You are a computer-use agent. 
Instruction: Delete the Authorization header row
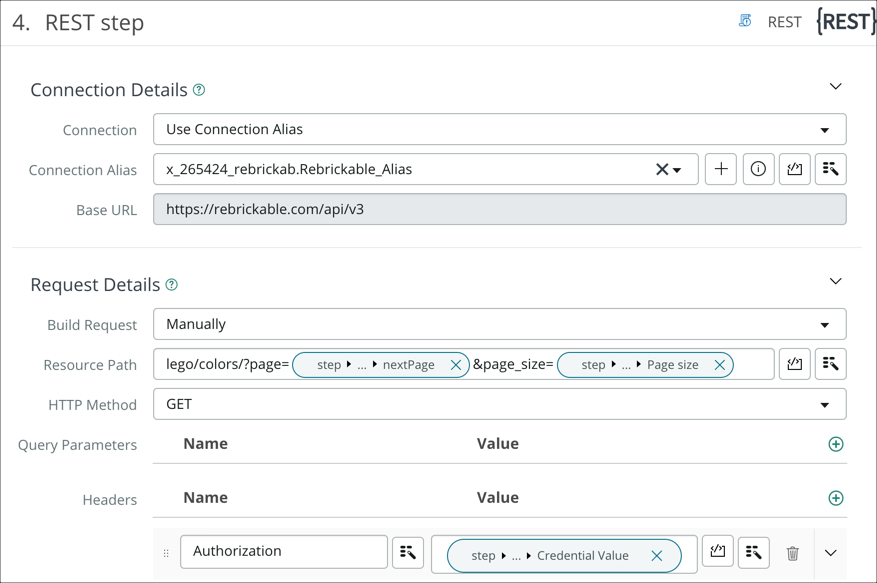click(x=793, y=553)
